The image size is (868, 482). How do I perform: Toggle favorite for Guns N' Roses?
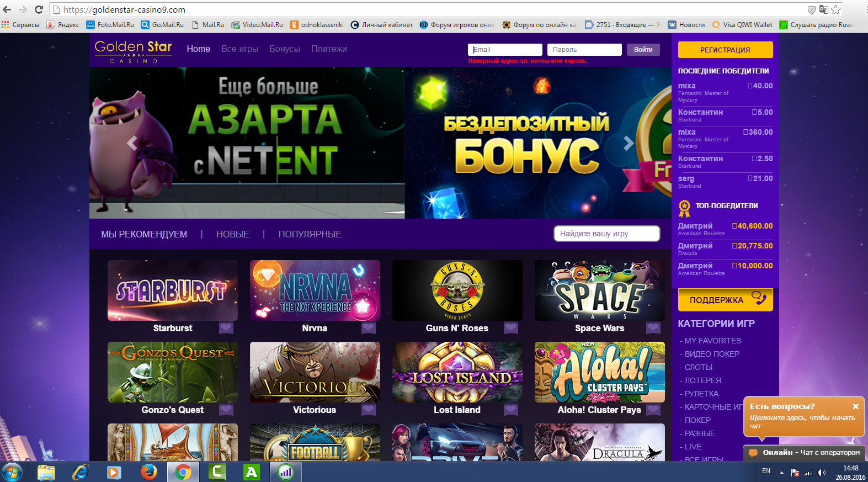pos(511,328)
